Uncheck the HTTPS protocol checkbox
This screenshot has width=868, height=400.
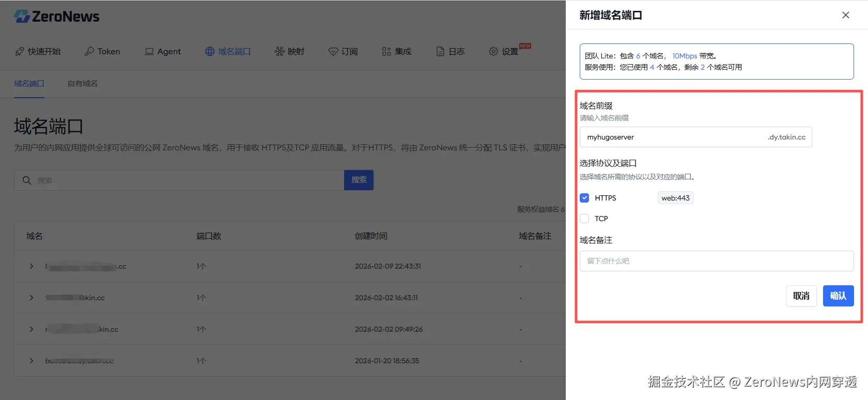(584, 198)
